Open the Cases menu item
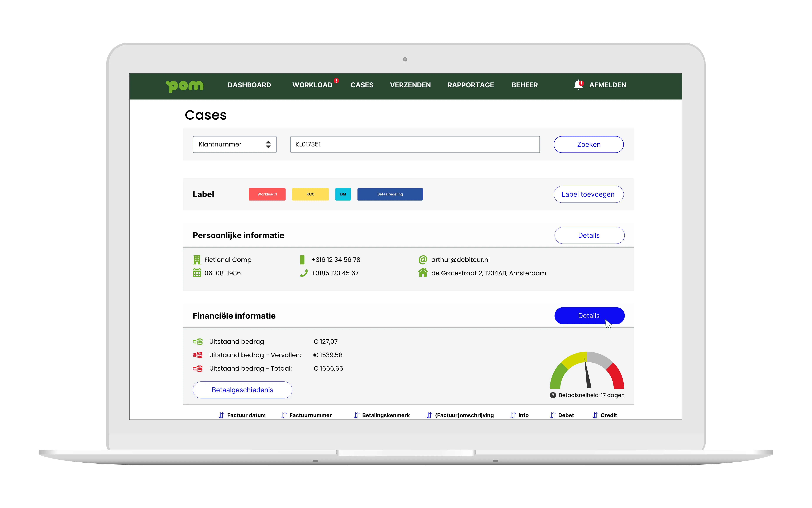 (x=362, y=85)
